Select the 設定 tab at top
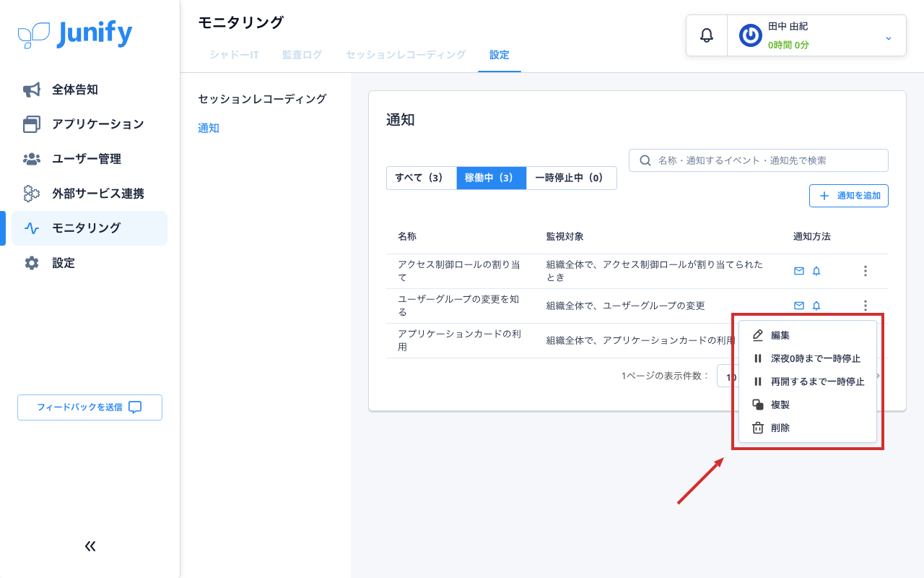 click(x=499, y=55)
